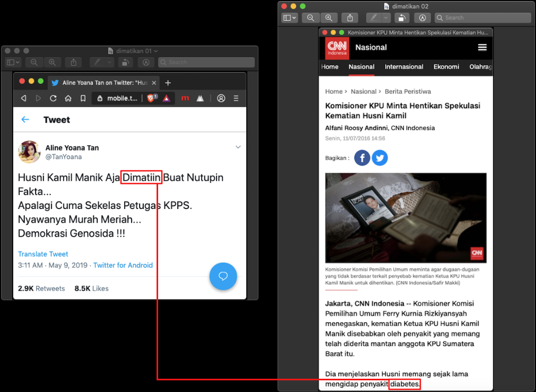Click the Search field in dimatikan 02 toolbar

482,18
